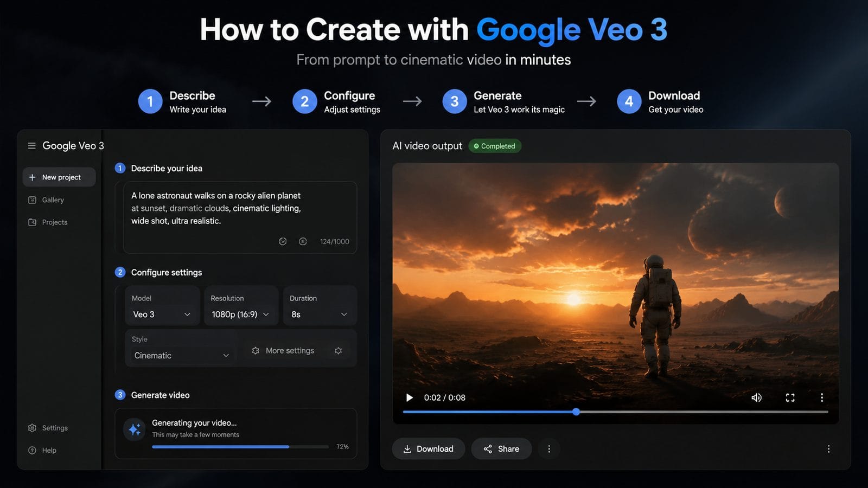Click the Describe your idea heading
868x488 pixels.
pos(167,168)
